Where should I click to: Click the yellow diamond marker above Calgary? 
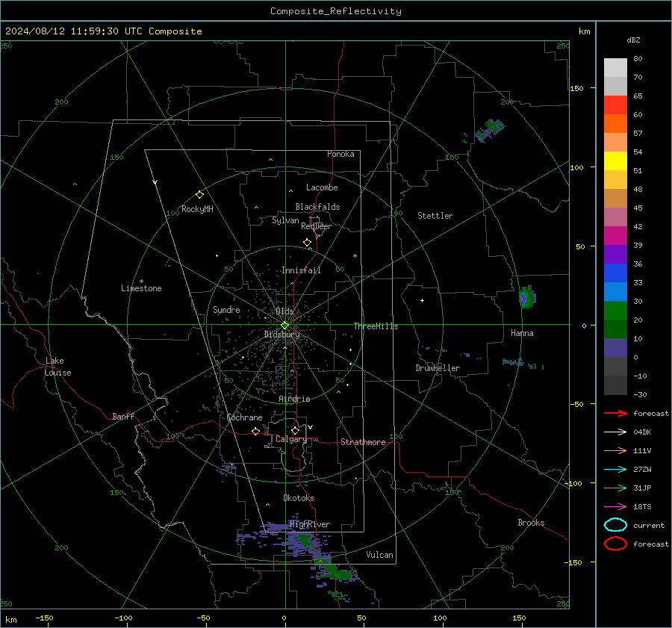[x=295, y=430]
